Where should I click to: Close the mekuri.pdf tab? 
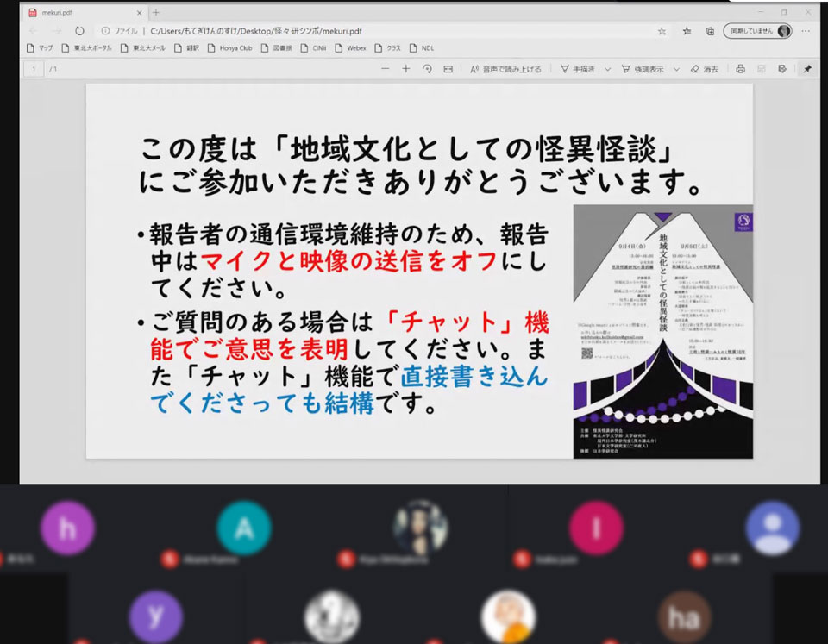point(140,13)
